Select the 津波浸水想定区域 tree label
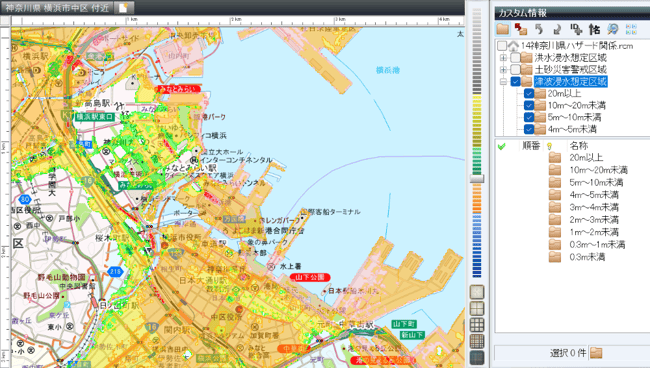This screenshot has height=368, width=650. (570, 81)
